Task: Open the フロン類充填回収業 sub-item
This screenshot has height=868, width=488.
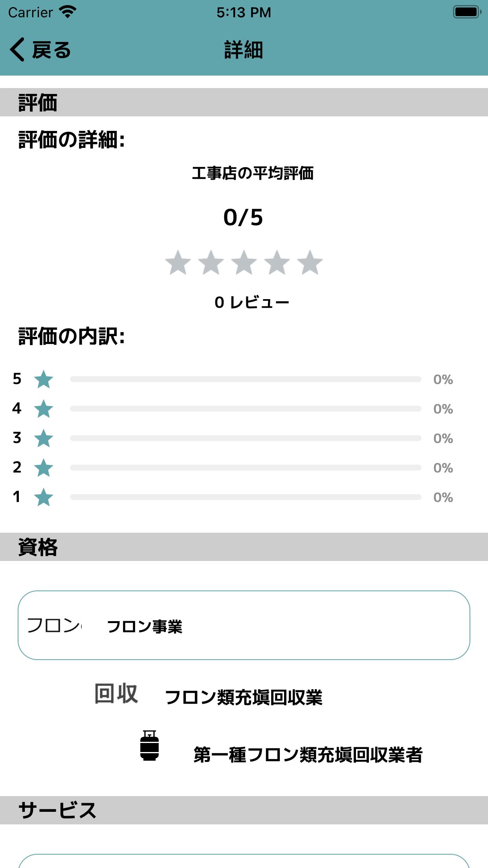Action: click(x=244, y=697)
